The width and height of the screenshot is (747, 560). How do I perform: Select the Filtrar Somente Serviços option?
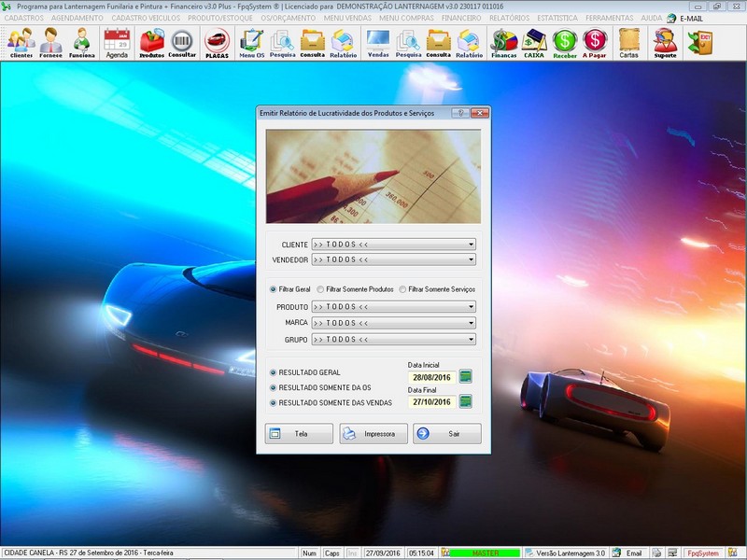pyautogui.click(x=402, y=289)
